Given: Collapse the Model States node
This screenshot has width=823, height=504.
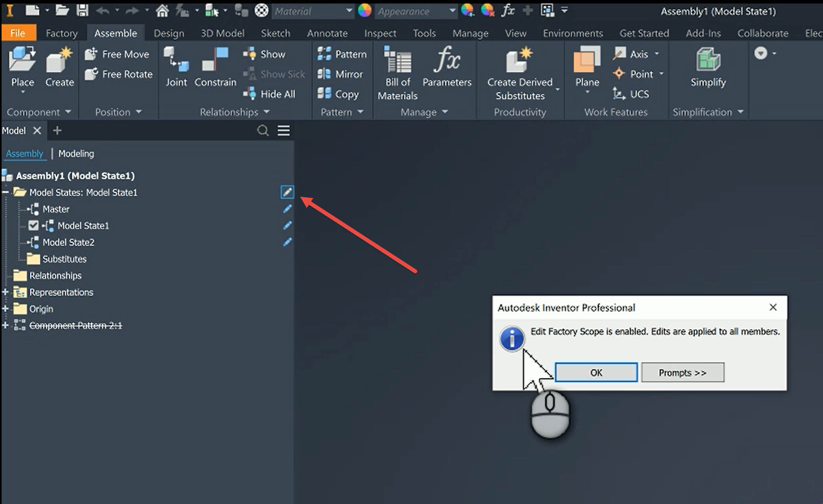Looking at the screenshot, I should (x=6, y=192).
